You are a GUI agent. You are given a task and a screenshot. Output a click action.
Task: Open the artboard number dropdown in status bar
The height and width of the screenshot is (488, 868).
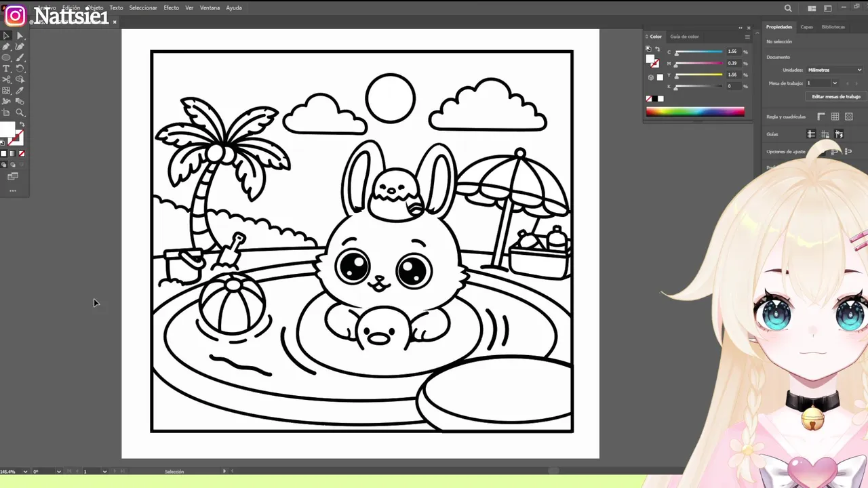click(x=104, y=471)
